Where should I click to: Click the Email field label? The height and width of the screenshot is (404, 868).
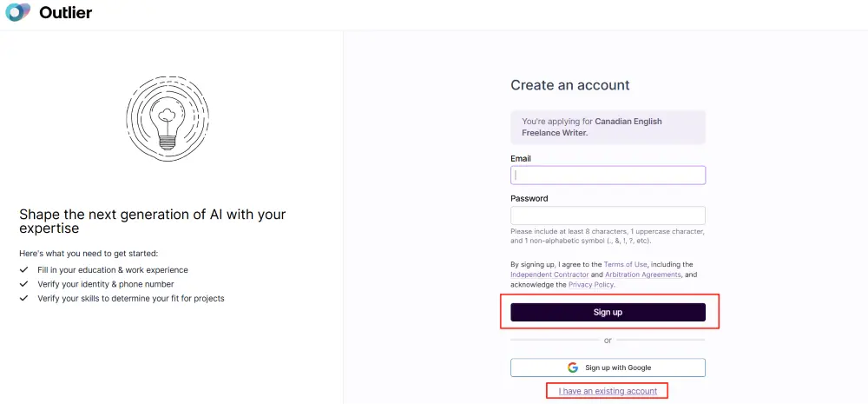520,158
